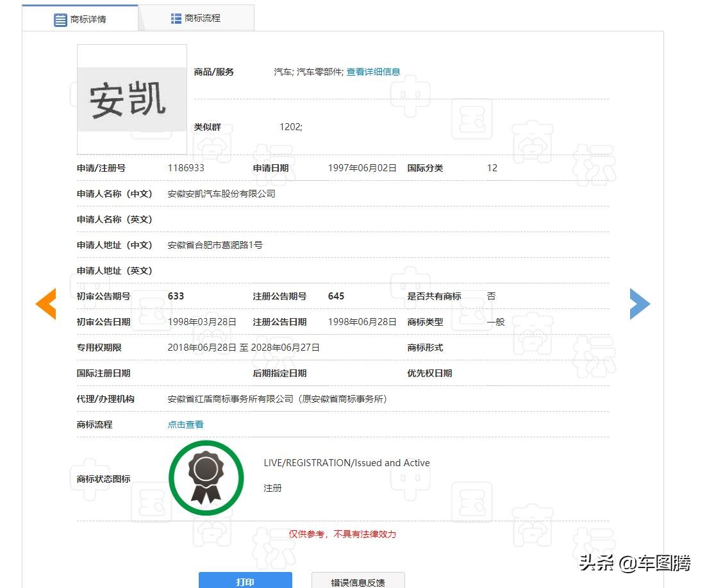Click the 类似群 label
The image size is (707, 588).
pos(208,127)
